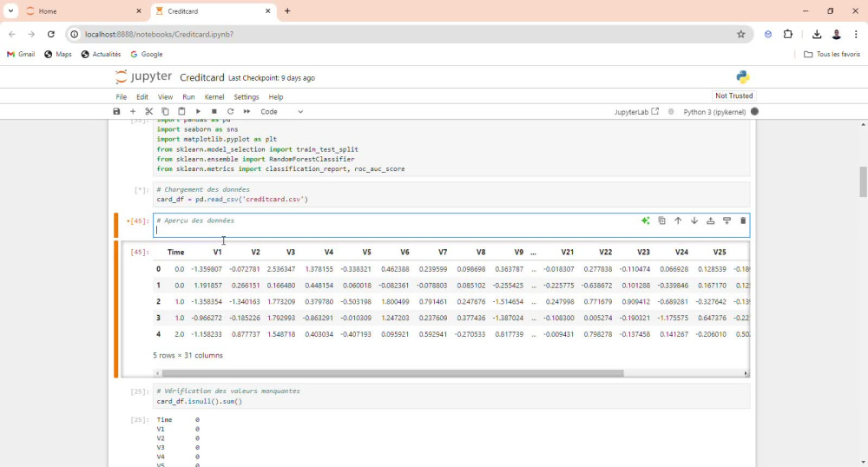The height and width of the screenshot is (467, 868).
Task: Open the Gmail bookmark
Action: (x=21, y=54)
